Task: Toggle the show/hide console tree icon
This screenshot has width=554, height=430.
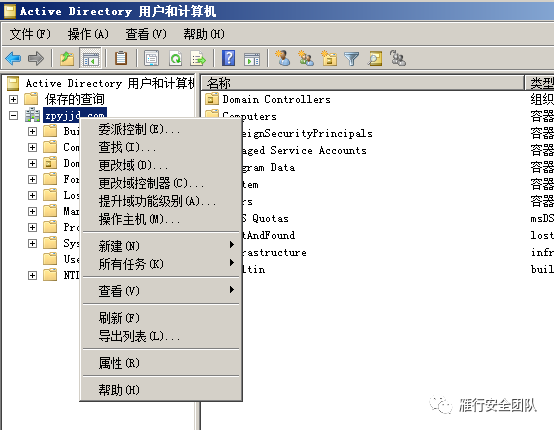Action: tap(90, 58)
